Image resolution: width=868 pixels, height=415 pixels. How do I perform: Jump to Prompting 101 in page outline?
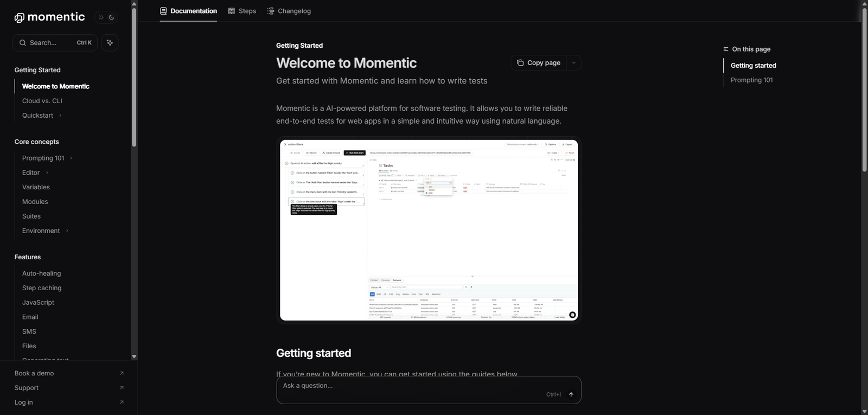coord(751,80)
